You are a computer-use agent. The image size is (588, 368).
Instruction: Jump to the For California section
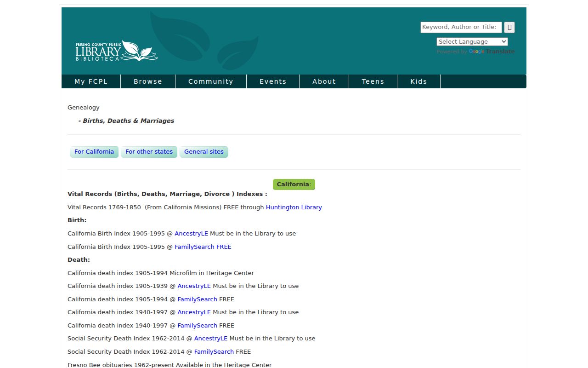(94, 152)
